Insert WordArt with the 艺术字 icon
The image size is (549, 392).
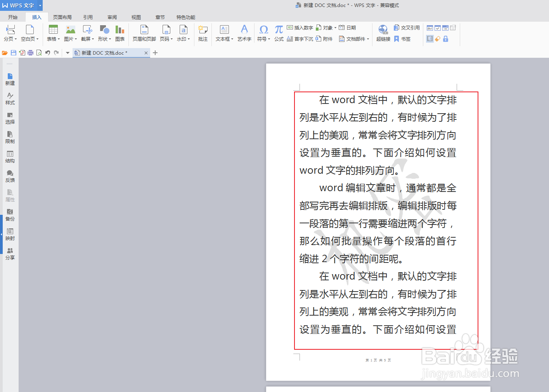244,33
